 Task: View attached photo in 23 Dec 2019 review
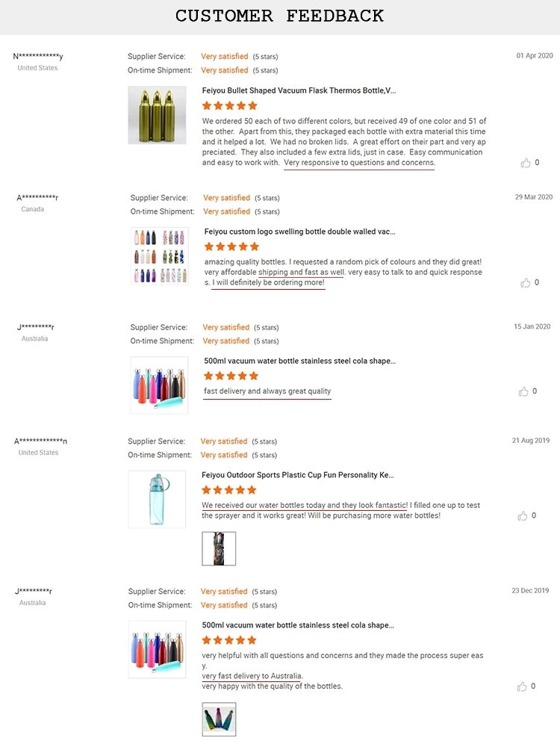[219, 719]
